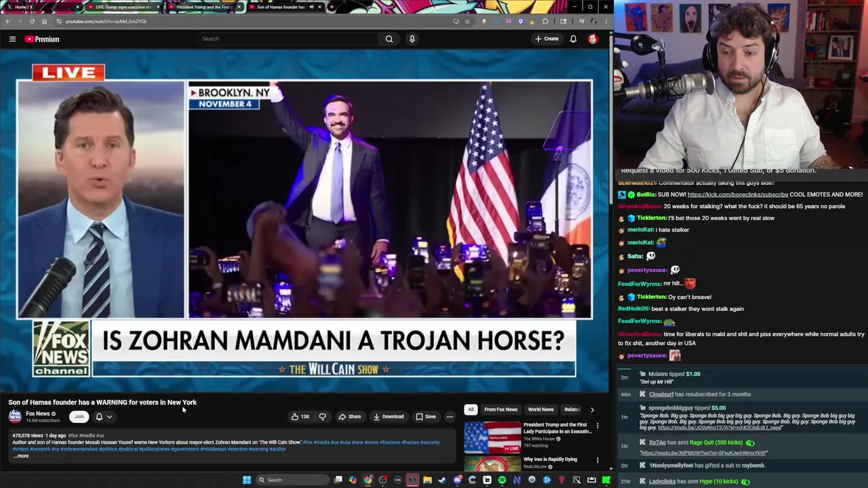
Task: Select the All chip
Action: point(471,409)
